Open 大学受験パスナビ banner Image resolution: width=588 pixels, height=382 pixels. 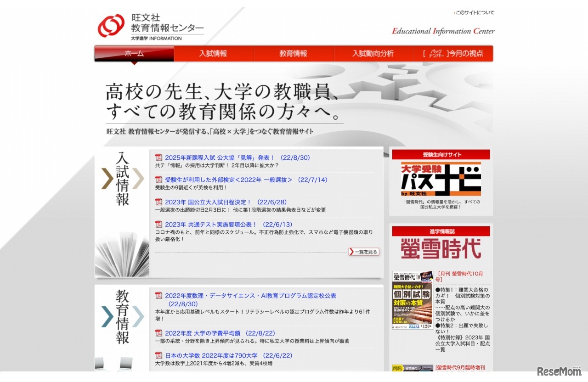pyautogui.click(x=441, y=179)
